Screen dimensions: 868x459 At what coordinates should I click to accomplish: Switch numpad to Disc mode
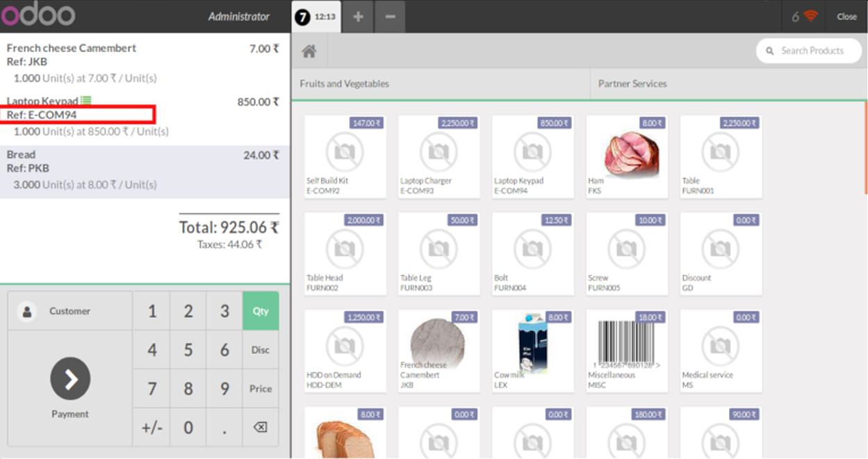click(x=261, y=350)
